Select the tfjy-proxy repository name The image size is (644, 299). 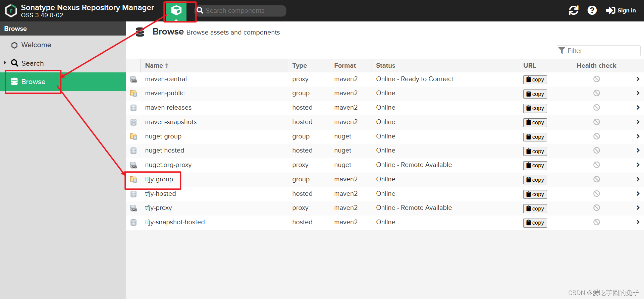[158, 208]
